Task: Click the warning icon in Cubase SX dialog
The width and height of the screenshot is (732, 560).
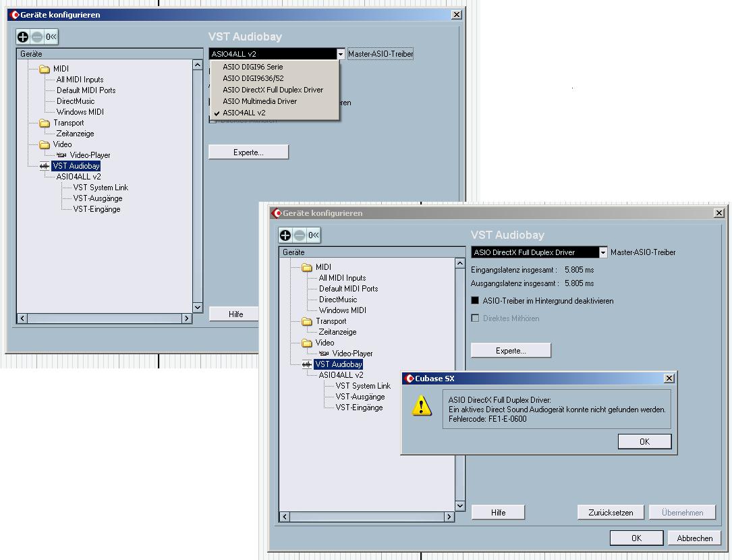Action: point(422,405)
